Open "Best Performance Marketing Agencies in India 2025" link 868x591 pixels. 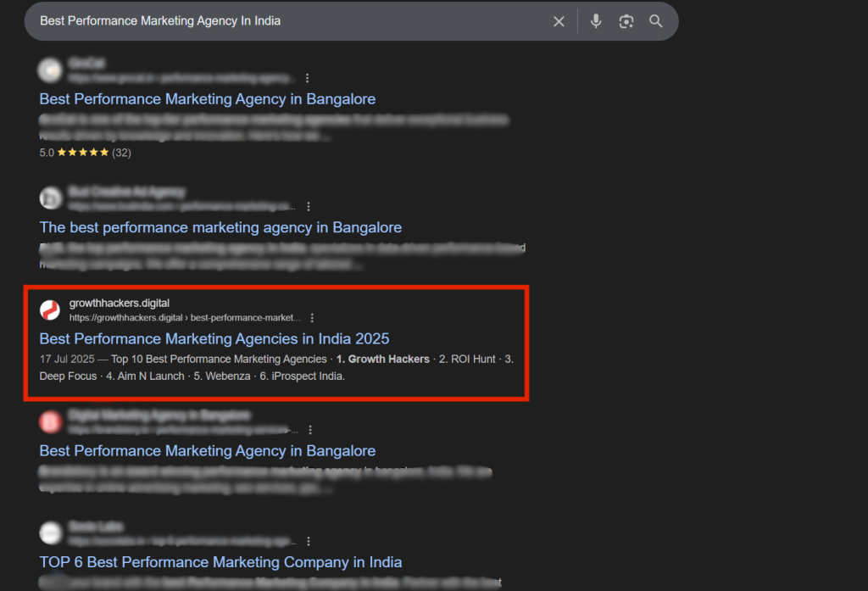pyautogui.click(x=214, y=339)
